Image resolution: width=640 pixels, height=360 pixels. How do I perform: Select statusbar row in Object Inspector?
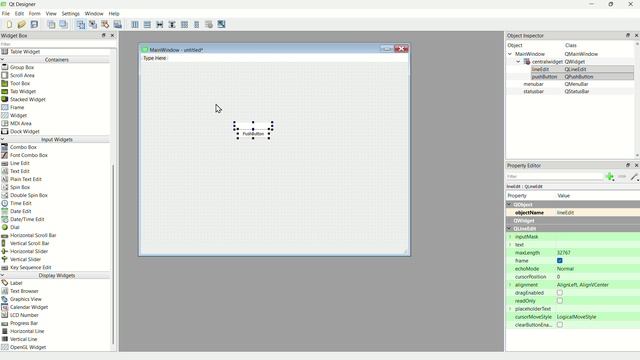pos(570,91)
